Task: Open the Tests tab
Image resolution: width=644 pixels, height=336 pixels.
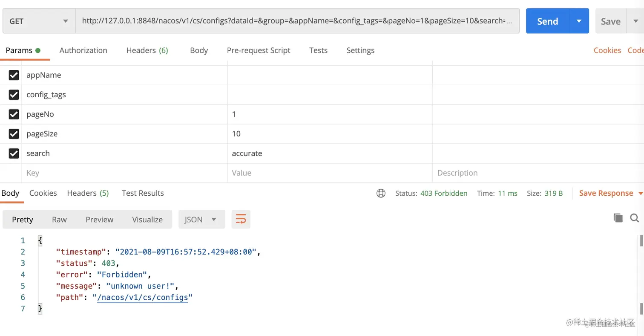Action: 319,50
